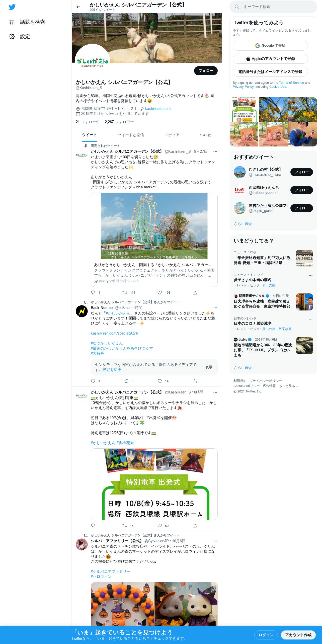Follow むさしの村【公式】

[x=302, y=172]
